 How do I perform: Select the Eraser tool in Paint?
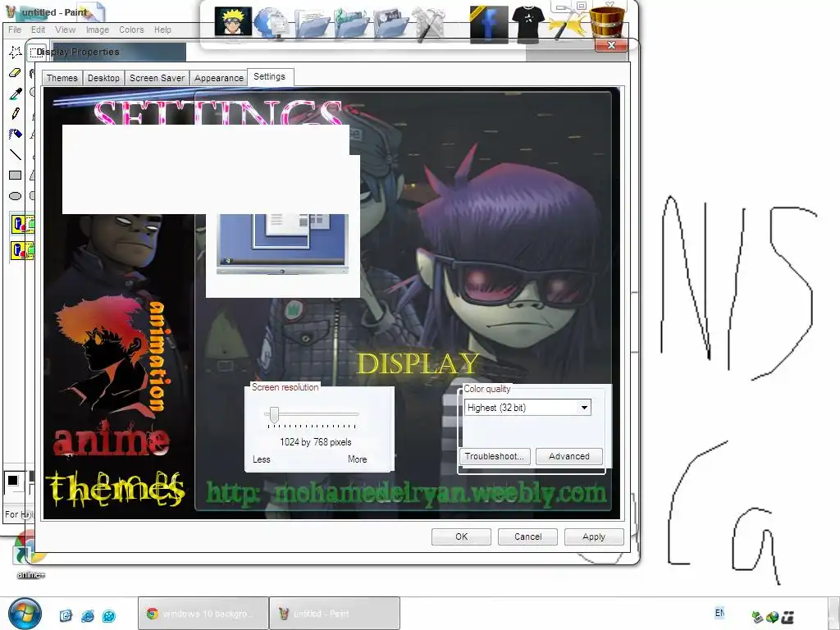click(15, 73)
